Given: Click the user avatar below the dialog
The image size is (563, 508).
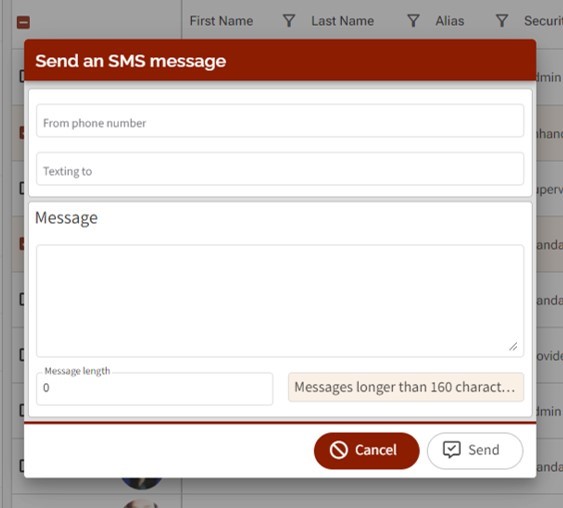Looking at the screenshot, I should [x=141, y=483].
